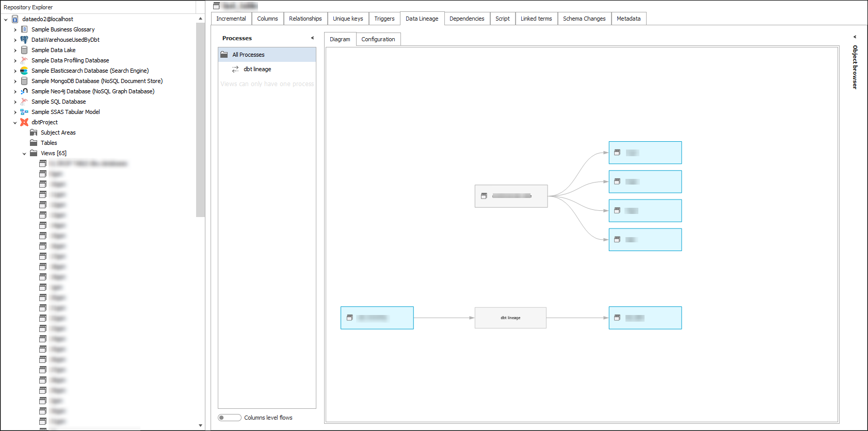Click the dbt lineage node in diagram
868x431 pixels.
[x=510, y=318]
